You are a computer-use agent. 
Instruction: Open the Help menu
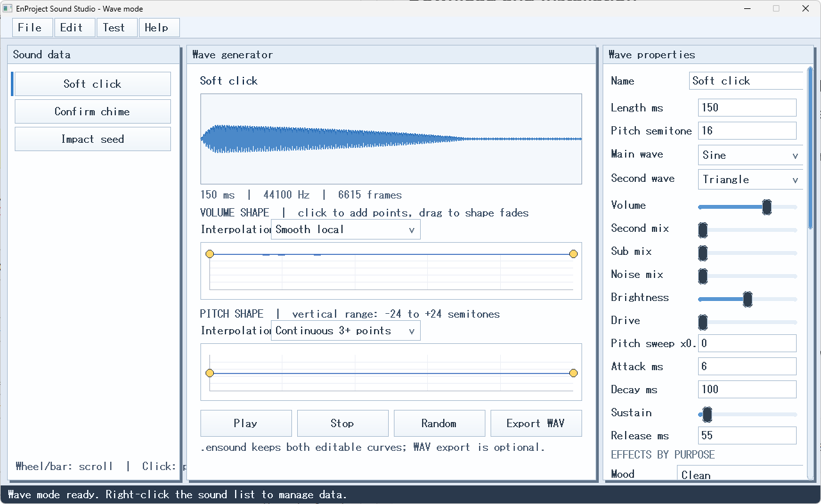[159, 28]
